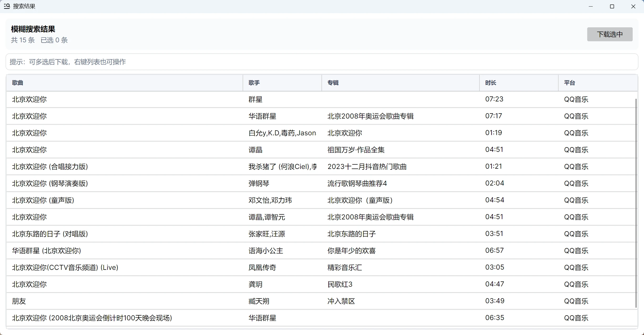Screen dimensions: 644x335
Task: Click the 下载选中 button
Action: tap(610, 34)
